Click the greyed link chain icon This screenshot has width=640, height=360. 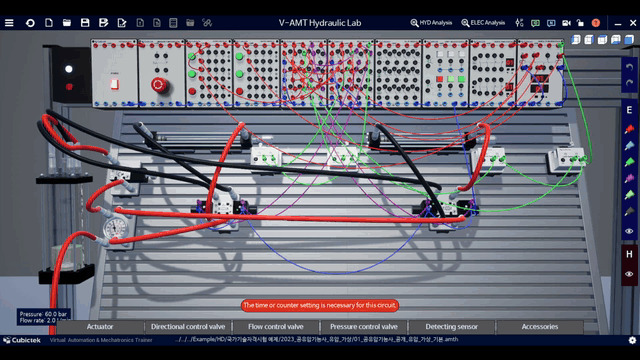tap(207, 23)
